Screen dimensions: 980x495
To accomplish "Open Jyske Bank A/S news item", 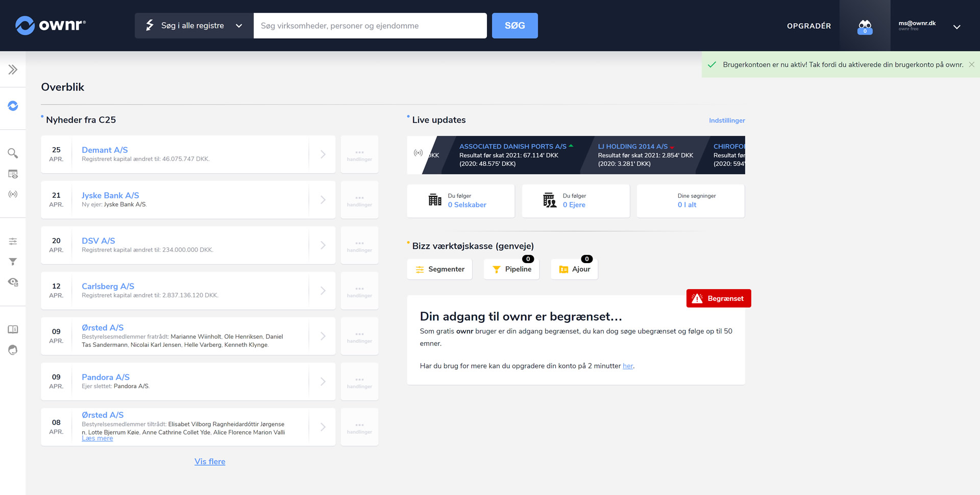I will click(110, 195).
